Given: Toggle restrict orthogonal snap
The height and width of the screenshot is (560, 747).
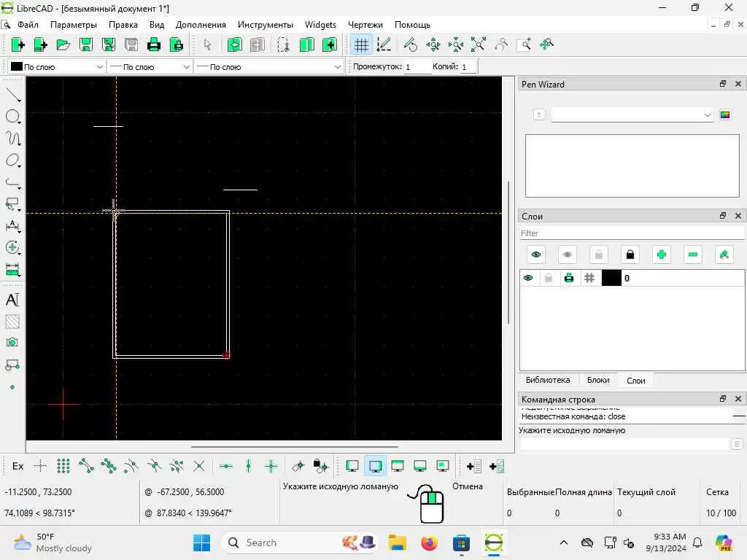Looking at the screenshot, I should point(271,466).
